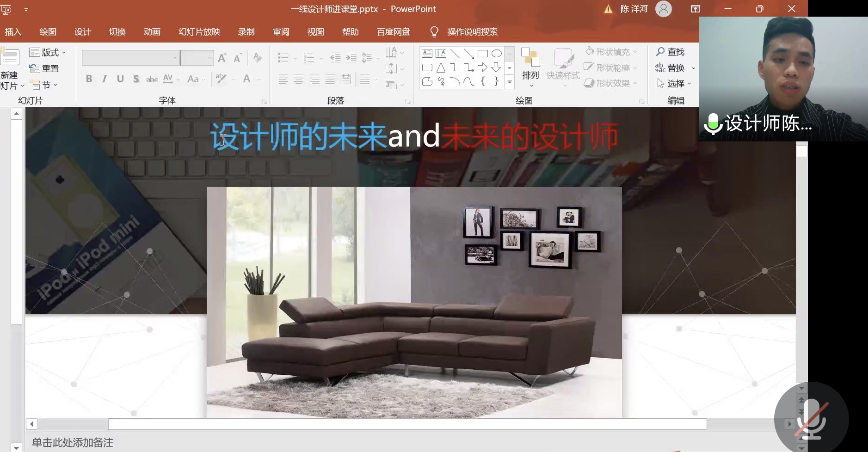Expand the shapes gallery with the More arrow
868x452 pixels.
coord(510,82)
